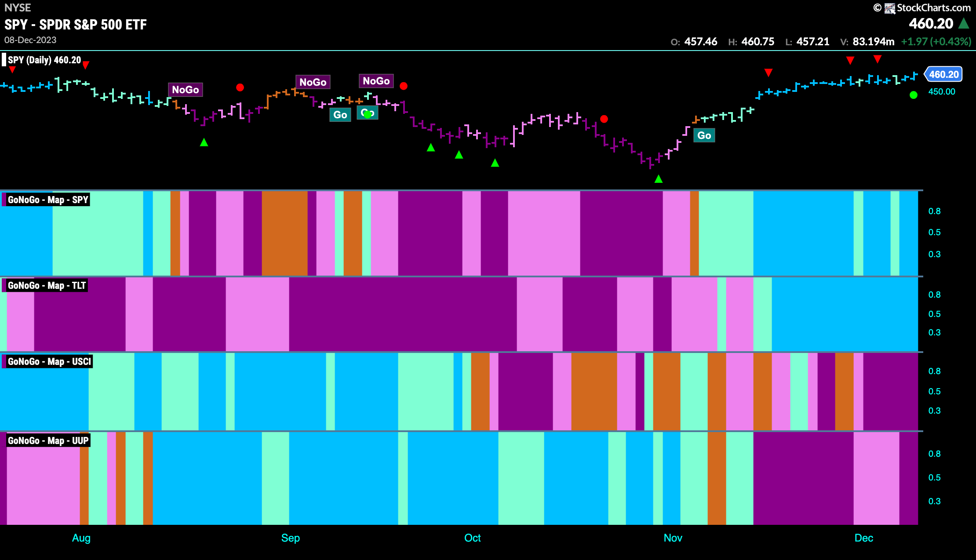Click the StockCharts.com logo icon
Image resolution: width=976 pixels, height=560 pixels.
[890, 8]
